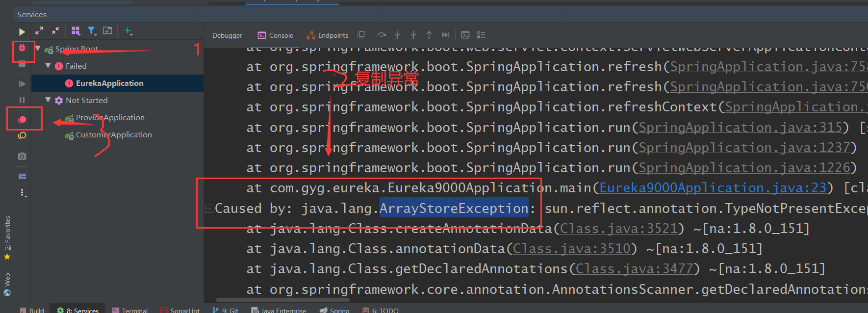Open SpringApplication.java:1226 link

tap(744, 168)
